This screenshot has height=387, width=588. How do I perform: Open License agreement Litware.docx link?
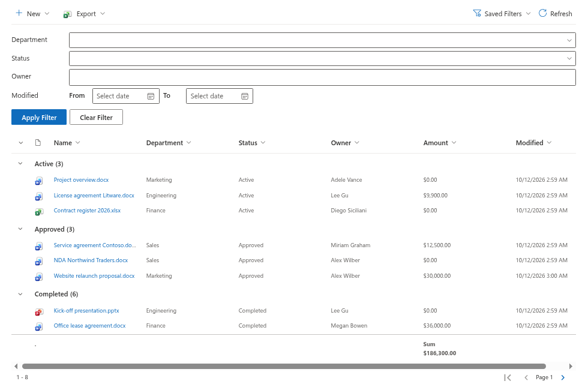pos(94,196)
